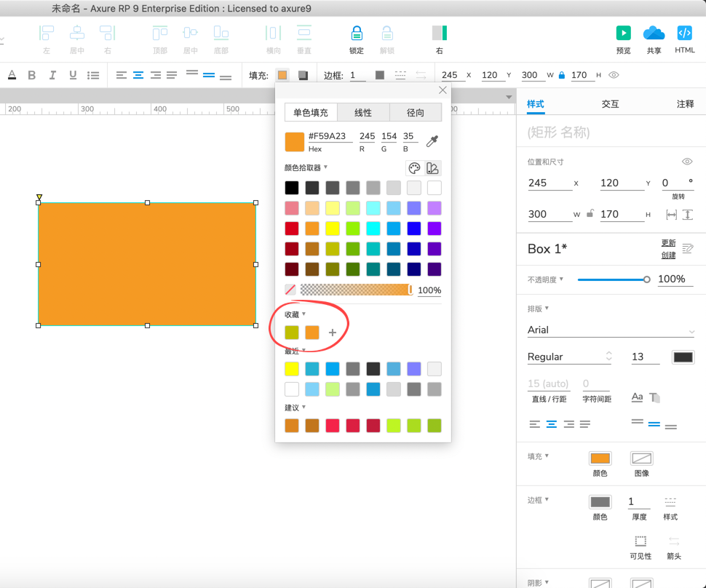Pick the red swatch in color grid

click(292, 229)
